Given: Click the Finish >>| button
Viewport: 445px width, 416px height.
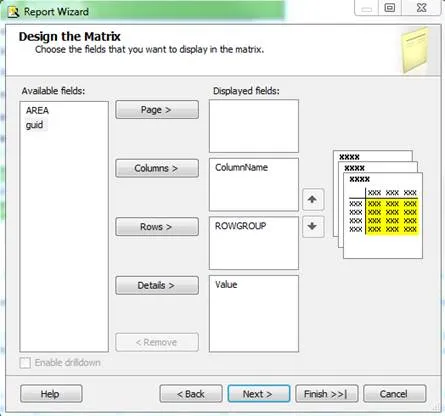Looking at the screenshot, I should coord(327,394).
